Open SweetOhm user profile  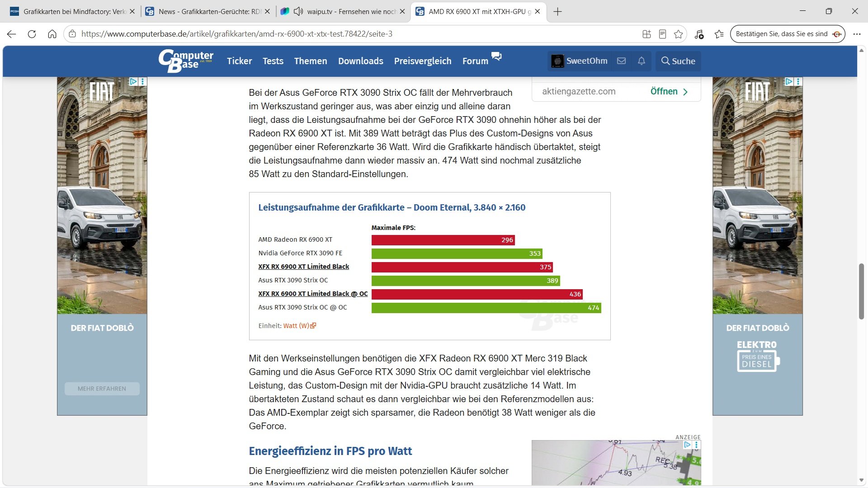[x=579, y=61]
